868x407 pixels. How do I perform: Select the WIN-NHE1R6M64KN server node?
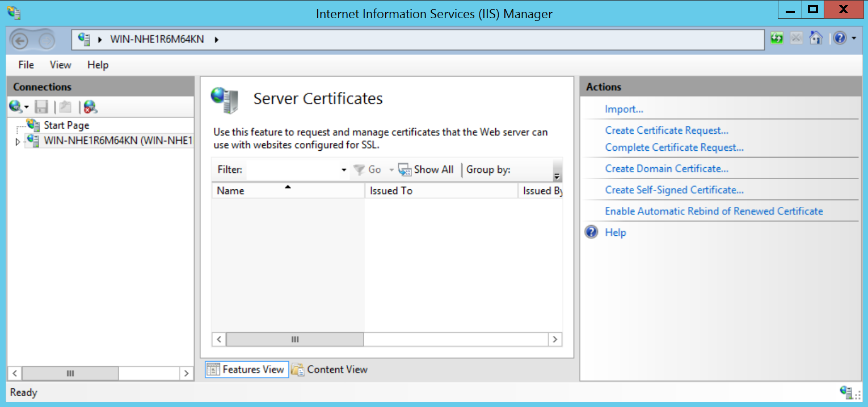pyautogui.click(x=118, y=141)
